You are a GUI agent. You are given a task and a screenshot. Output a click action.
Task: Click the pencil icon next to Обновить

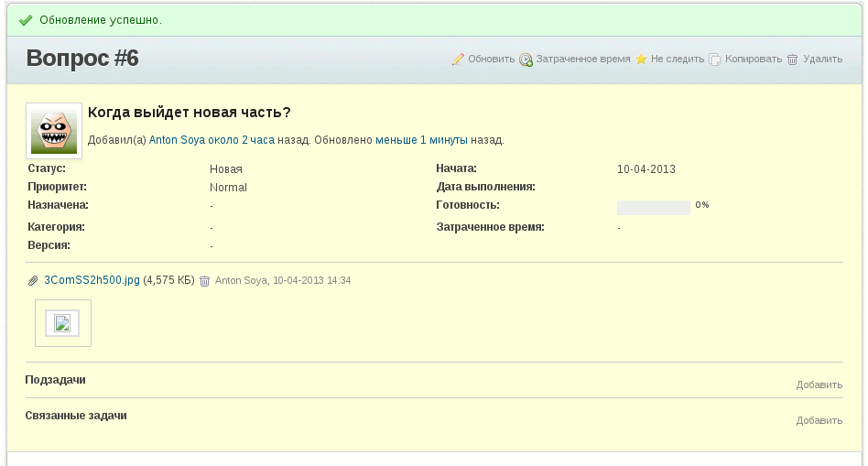[459, 60]
